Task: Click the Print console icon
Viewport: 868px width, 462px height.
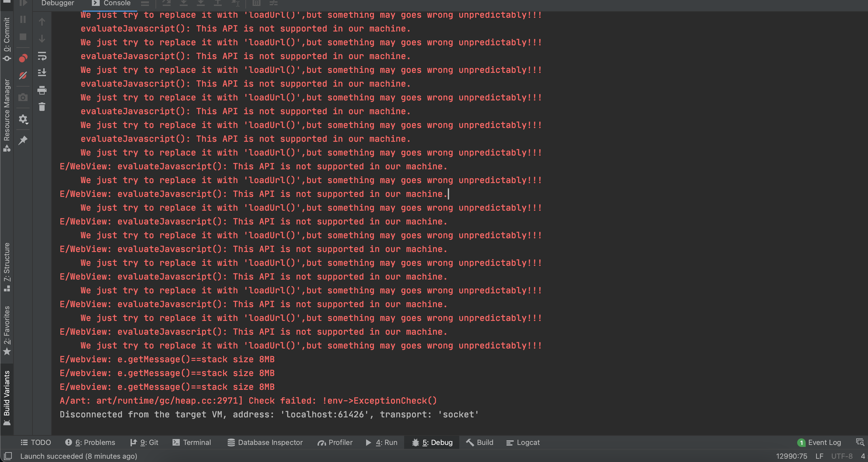Action: coord(42,90)
